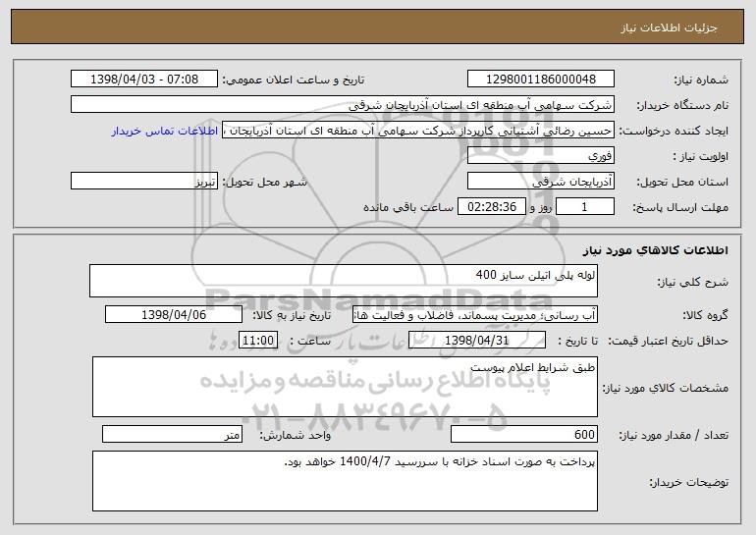This screenshot has width=756, height=535.
Task: Click the product specs box طبق شرایط اعلام پیوست
Action: (x=345, y=387)
